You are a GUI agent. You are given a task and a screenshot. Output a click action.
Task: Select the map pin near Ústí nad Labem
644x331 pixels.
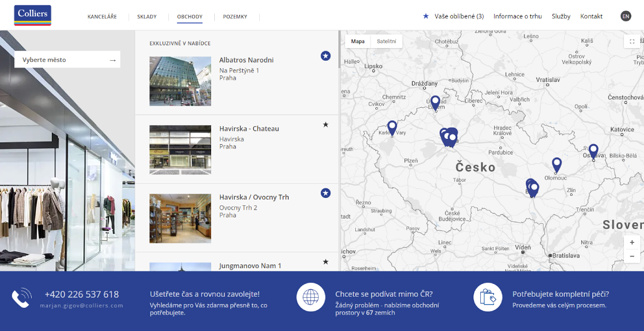[435, 102]
